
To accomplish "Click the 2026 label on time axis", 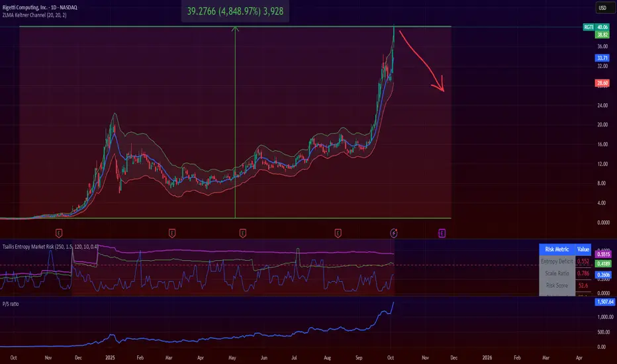I will click(487, 357).
